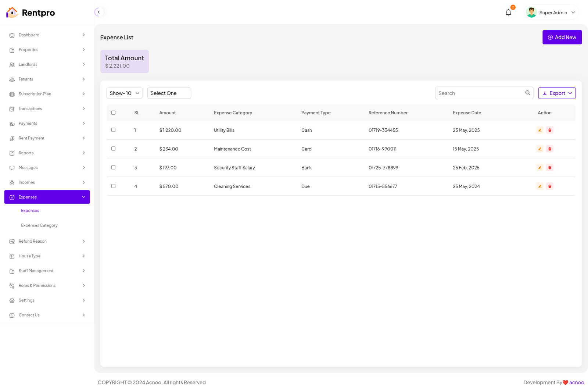This screenshot has width=588, height=392.
Task: Click the search magnifier icon
Action: pyautogui.click(x=527, y=93)
